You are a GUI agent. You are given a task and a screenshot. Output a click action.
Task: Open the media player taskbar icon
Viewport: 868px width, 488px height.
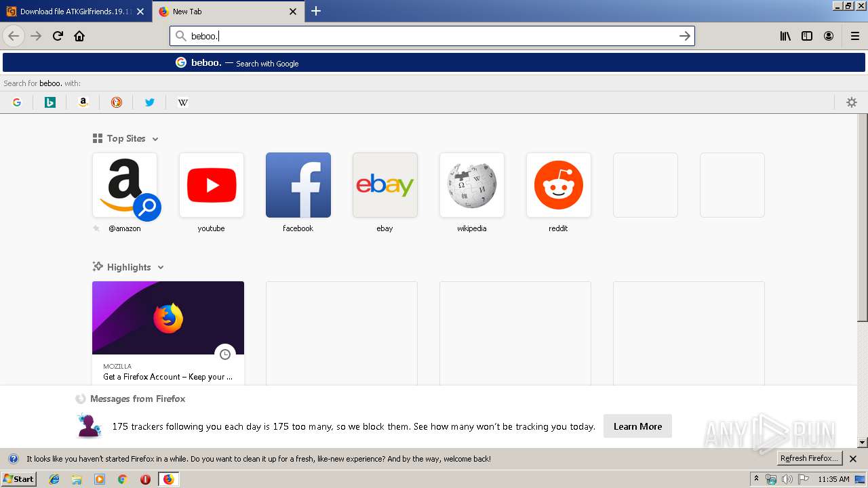pos(100,479)
